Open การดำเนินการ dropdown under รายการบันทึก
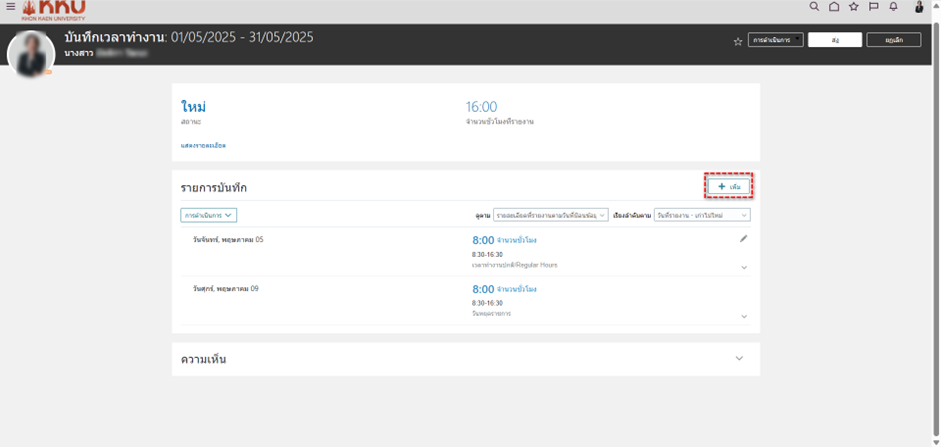This screenshot has width=941, height=447. pos(208,215)
